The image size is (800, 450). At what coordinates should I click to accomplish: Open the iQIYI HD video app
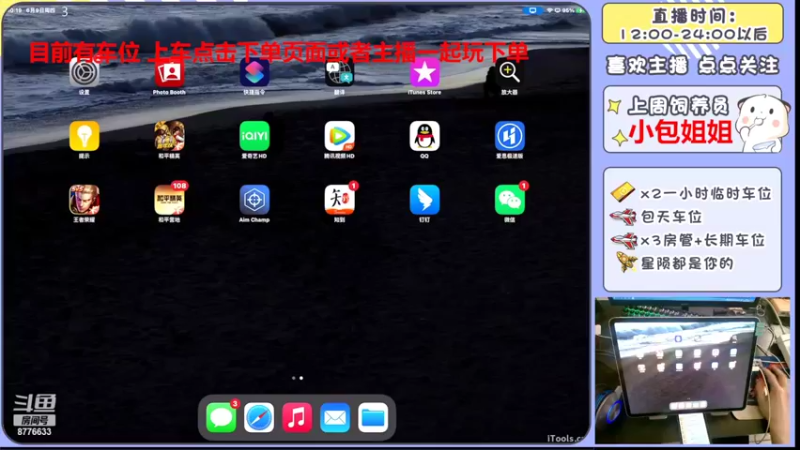click(254, 136)
